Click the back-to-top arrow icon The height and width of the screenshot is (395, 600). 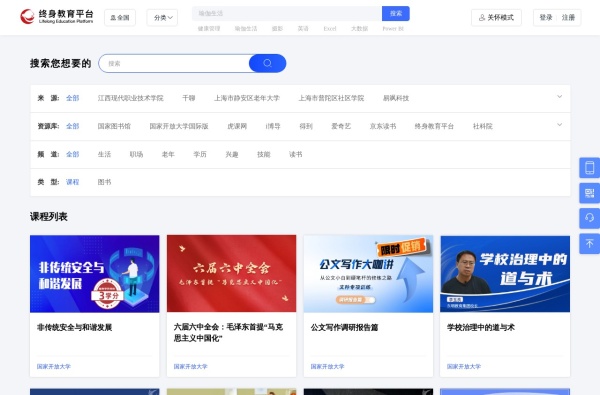pos(590,243)
